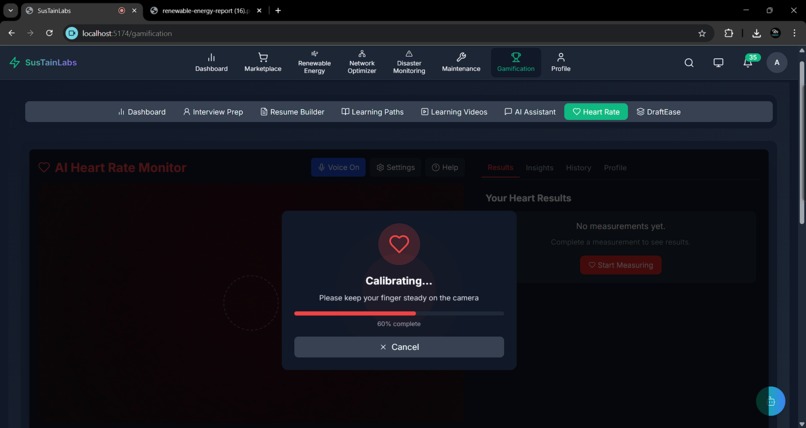This screenshot has width=806, height=428.
Task: Open notifications bell with 35 badge
Action: click(748, 63)
